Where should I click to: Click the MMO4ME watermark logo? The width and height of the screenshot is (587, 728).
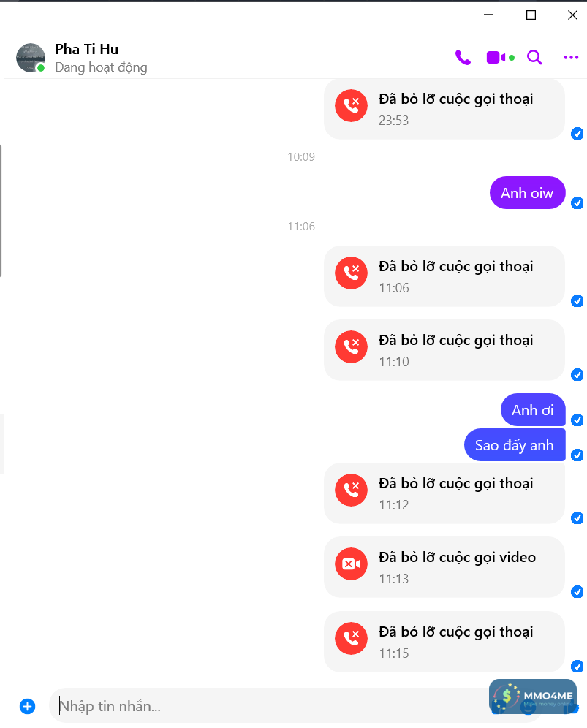pyautogui.click(x=533, y=696)
